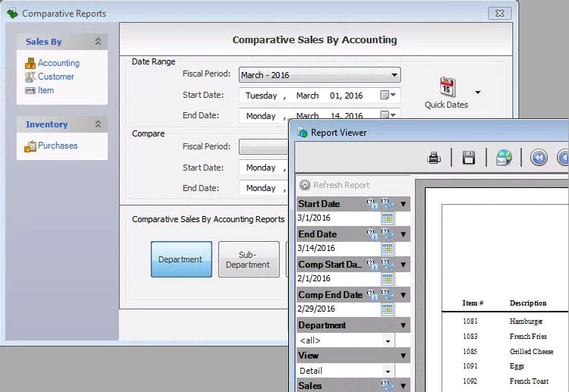The height and width of the screenshot is (392, 569).
Task: Open calendar for Start Date 3/1/2016
Action: click(387, 218)
